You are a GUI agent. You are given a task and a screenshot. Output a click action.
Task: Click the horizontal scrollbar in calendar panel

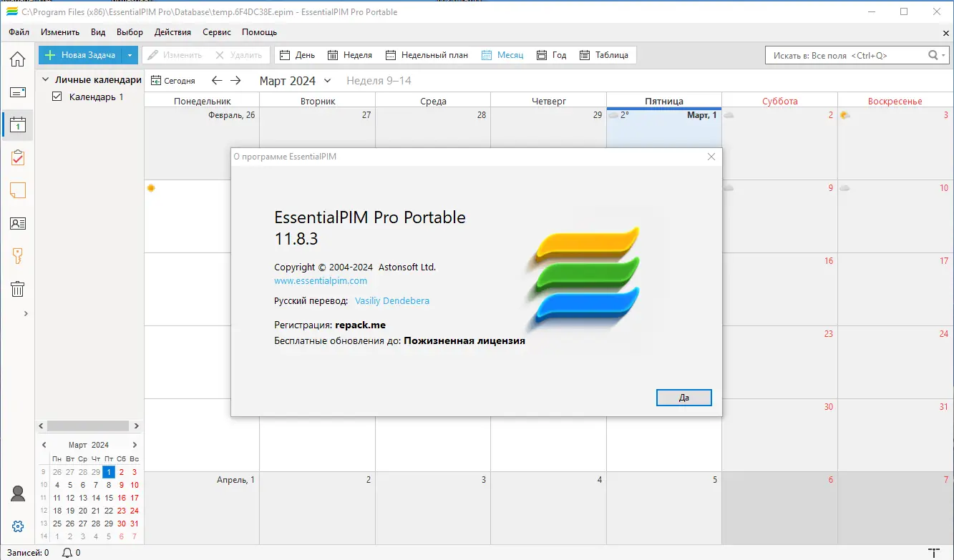(88, 426)
